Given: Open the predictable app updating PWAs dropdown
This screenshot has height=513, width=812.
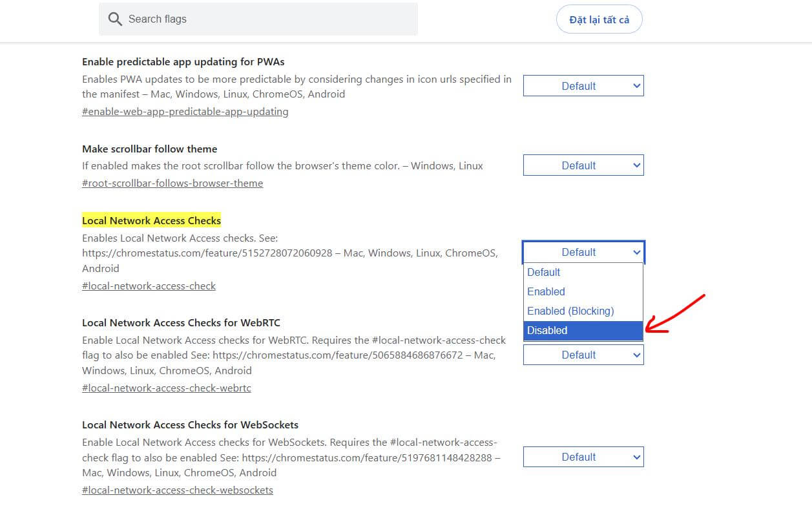Looking at the screenshot, I should [x=583, y=86].
